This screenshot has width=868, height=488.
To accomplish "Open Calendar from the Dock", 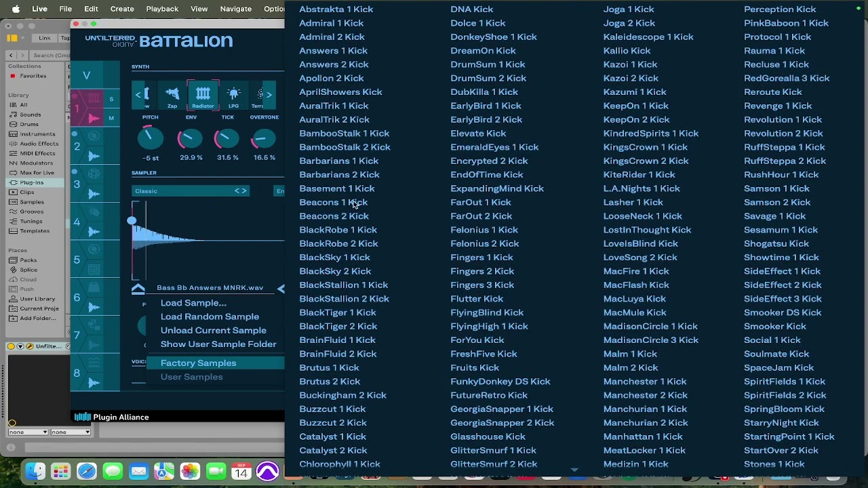I will point(241,471).
